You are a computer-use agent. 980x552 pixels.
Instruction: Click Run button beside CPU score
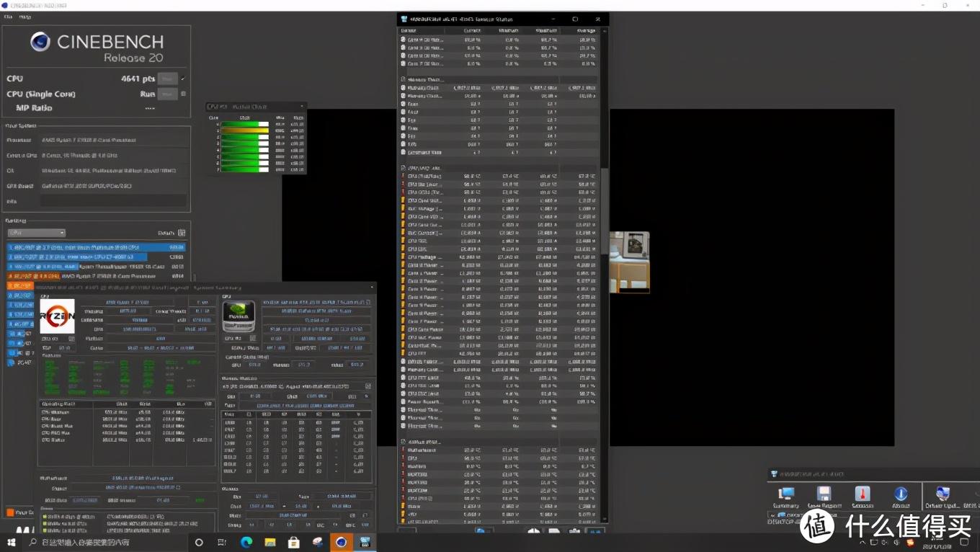click(x=168, y=79)
